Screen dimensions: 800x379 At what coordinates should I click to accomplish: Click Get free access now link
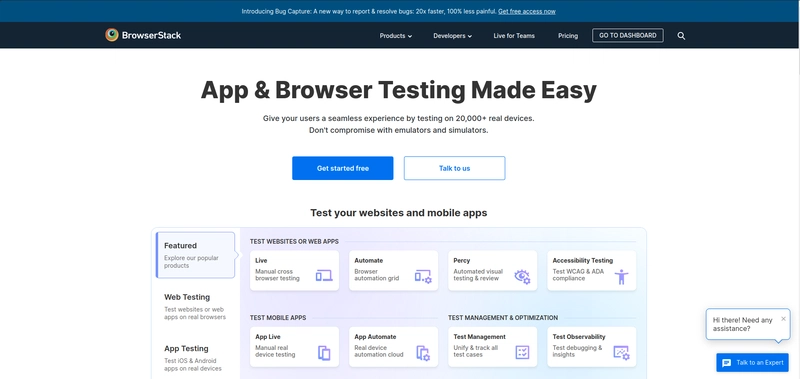tap(527, 11)
